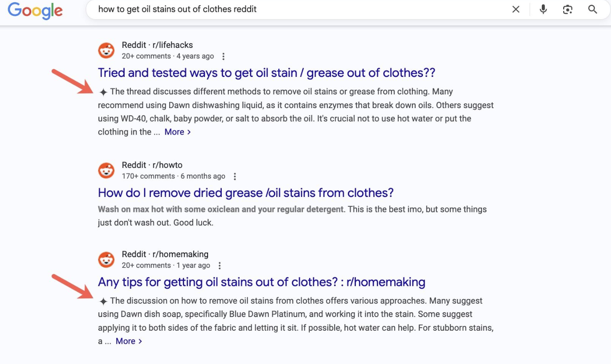Clear the search query with the X icon
This screenshot has height=364, width=611.
tap(516, 9)
